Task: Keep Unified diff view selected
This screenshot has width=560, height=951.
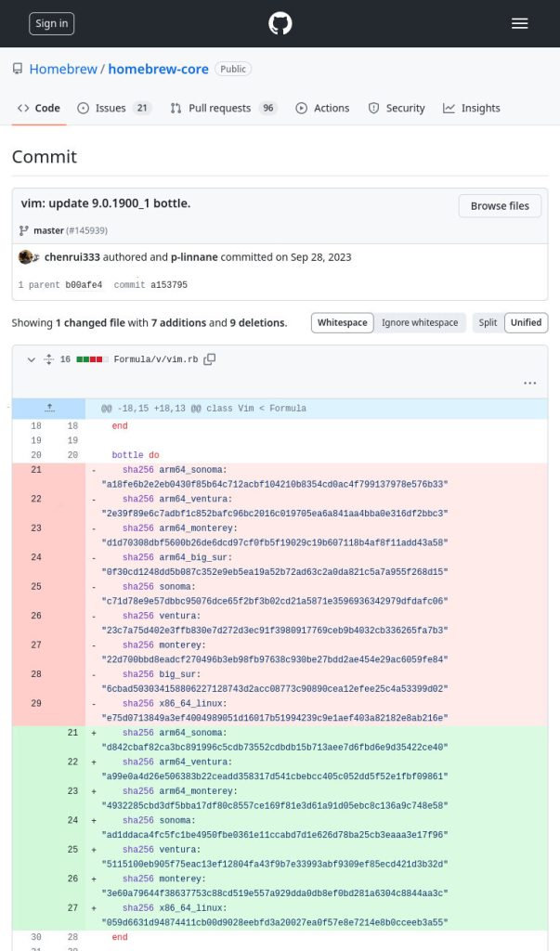Action: (526, 322)
